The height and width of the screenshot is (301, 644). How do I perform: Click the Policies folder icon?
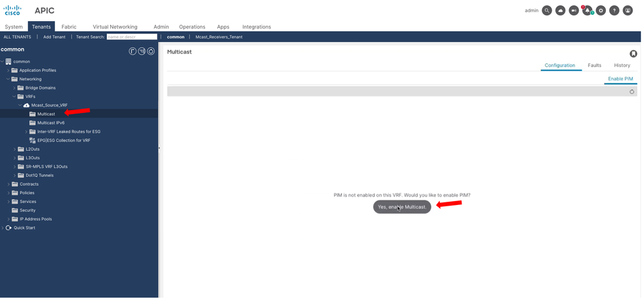[15, 193]
